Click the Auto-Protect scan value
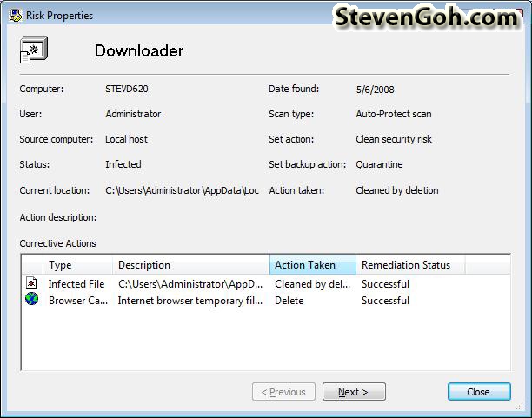 coord(394,114)
